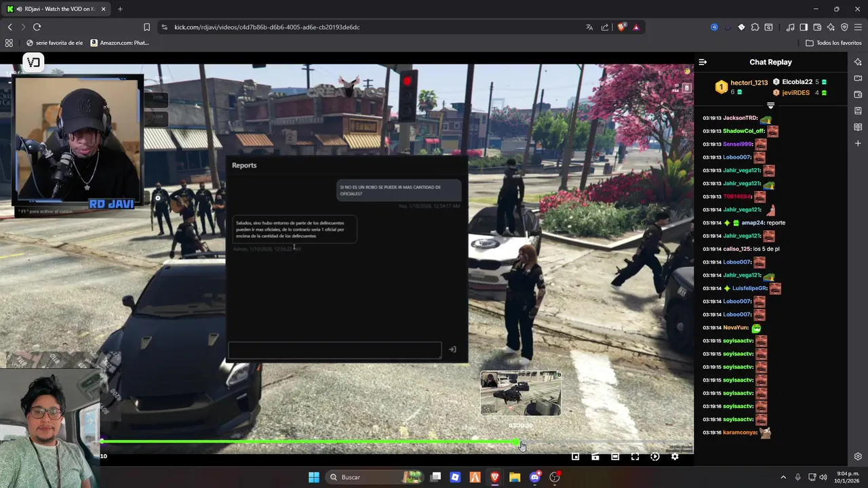
Task: Open the 'Amazon.com: Phat...' bookmark
Action: point(119,43)
